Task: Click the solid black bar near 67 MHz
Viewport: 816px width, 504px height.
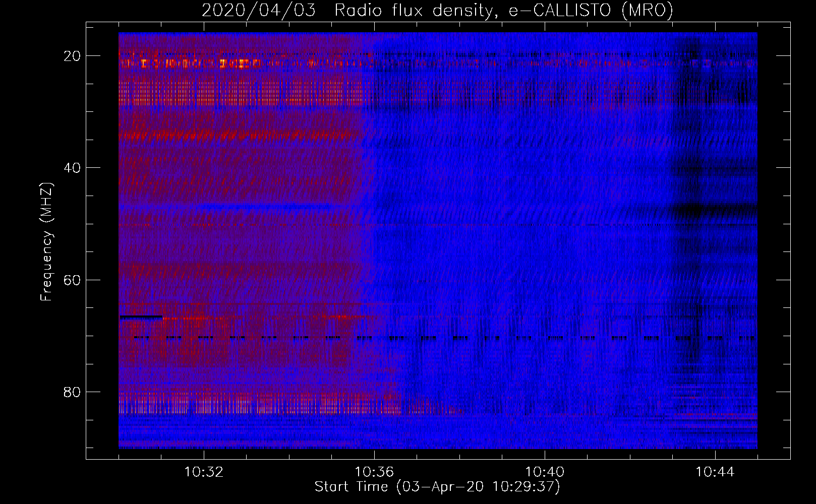Action: [141, 317]
